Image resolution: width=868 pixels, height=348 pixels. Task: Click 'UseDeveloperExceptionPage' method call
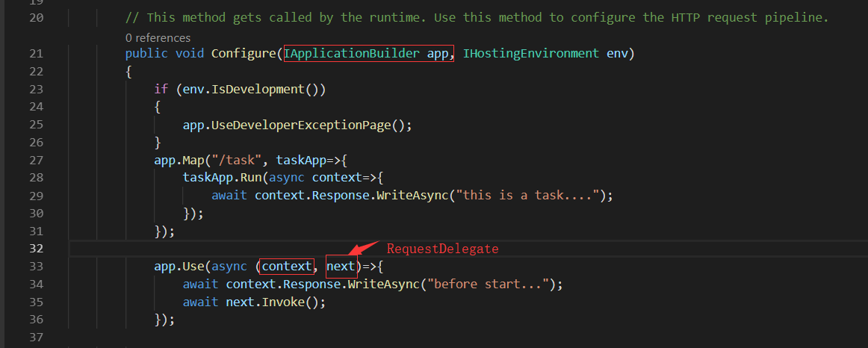pyautogui.click(x=301, y=125)
